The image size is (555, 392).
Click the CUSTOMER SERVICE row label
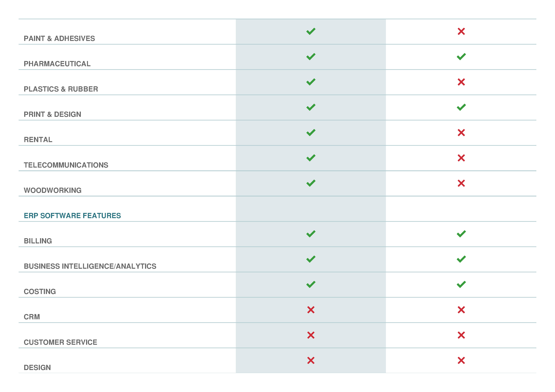click(60, 343)
